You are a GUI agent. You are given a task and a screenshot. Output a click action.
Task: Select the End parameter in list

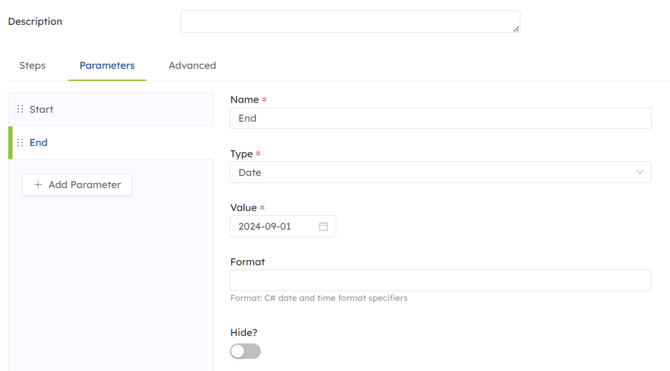coord(111,143)
